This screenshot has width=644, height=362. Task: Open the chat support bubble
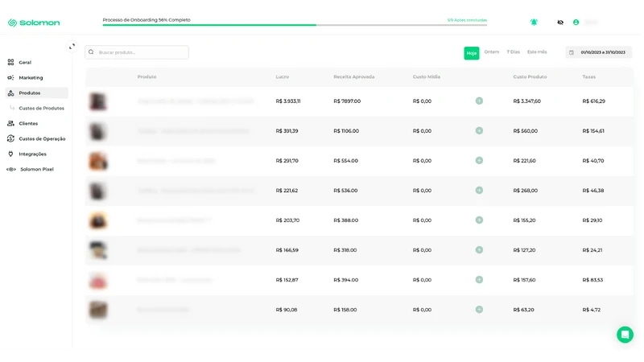[625, 335]
